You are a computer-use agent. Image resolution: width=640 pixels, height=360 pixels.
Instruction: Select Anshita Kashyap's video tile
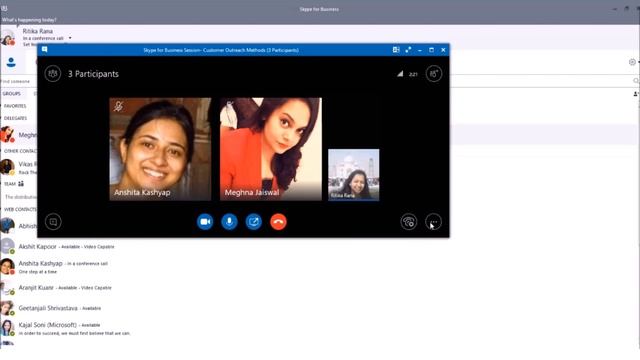pos(160,149)
